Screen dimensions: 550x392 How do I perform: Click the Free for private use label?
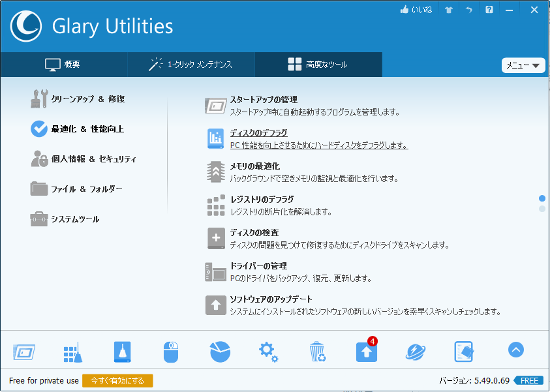[x=44, y=381]
